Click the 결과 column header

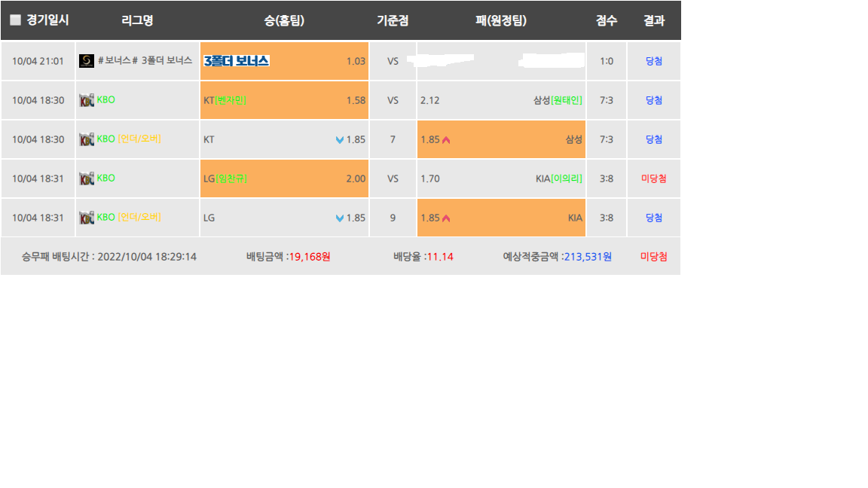[654, 20]
